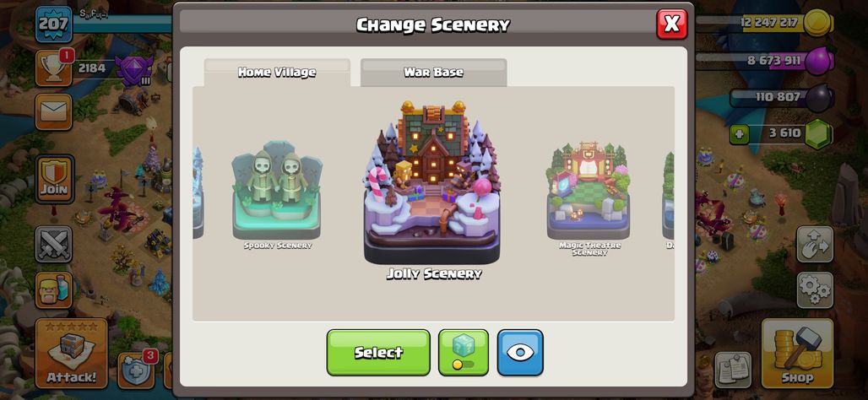Tap the level 207 experience badge
Screen dimensions: 868x400
pyautogui.click(x=54, y=24)
